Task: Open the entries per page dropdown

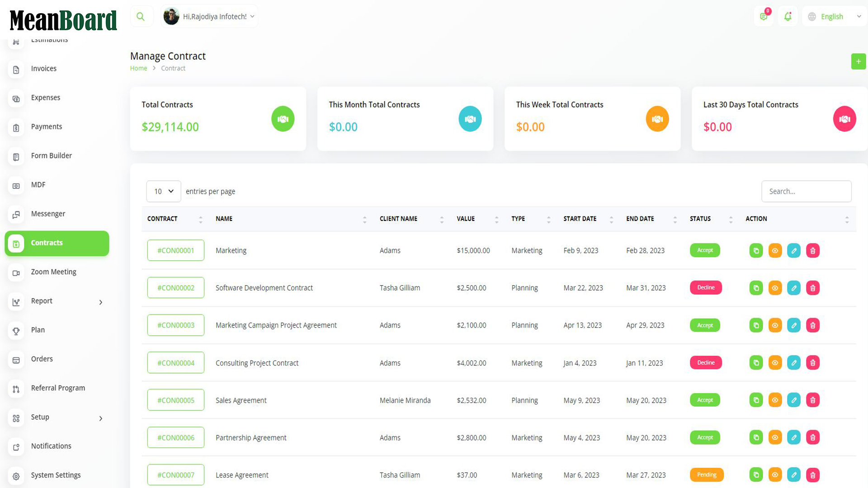Action: coord(164,192)
